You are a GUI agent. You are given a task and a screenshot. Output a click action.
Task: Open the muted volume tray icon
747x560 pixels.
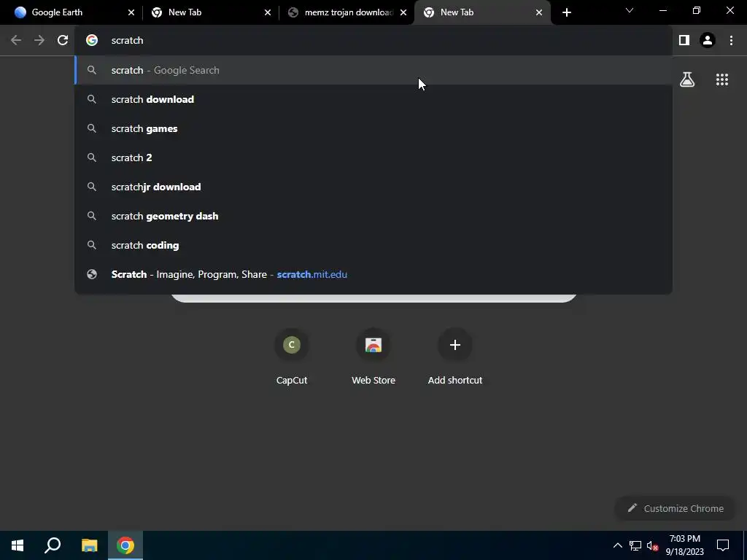[x=652, y=545]
